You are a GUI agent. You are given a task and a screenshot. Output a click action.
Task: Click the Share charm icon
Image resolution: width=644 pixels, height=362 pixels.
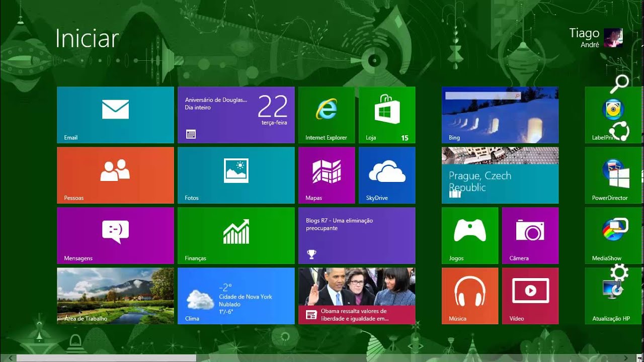click(x=619, y=131)
